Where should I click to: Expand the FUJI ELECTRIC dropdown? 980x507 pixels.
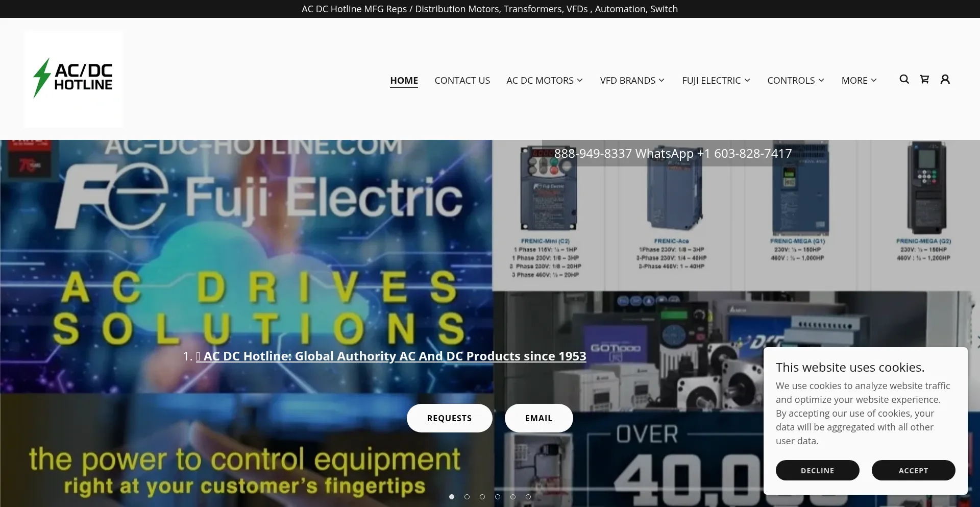pyautogui.click(x=716, y=80)
